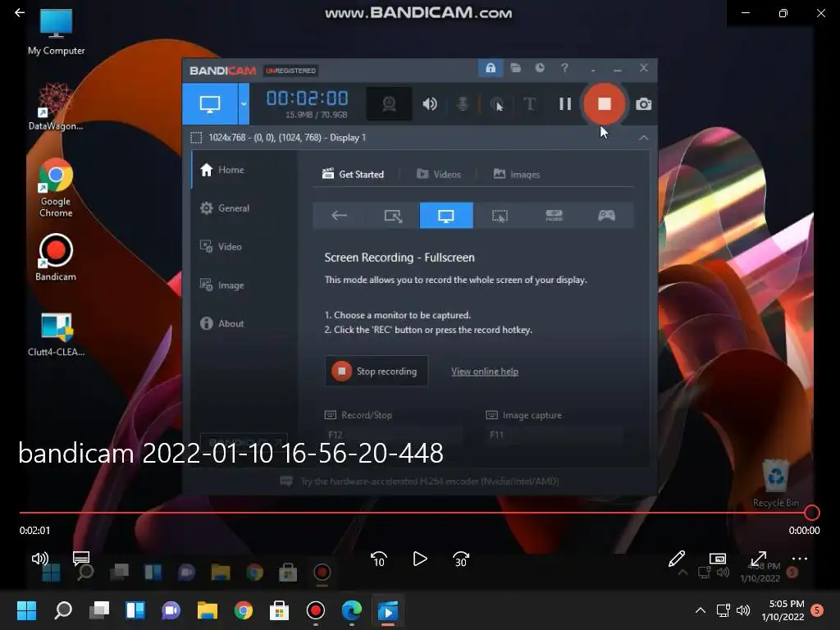Viewport: 840px width, 630px height.
Task: Show hidden icons in system tray
Action: click(701, 610)
